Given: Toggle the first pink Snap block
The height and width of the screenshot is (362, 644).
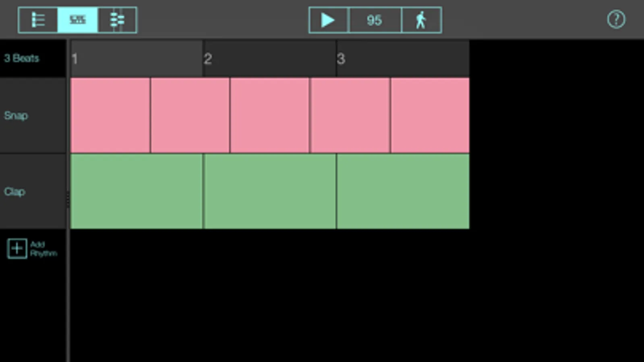Looking at the screenshot, I should coord(110,115).
